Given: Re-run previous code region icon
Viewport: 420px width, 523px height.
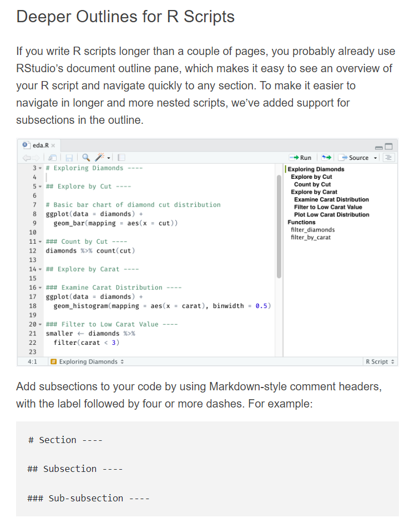Looking at the screenshot, I should tap(326, 158).
